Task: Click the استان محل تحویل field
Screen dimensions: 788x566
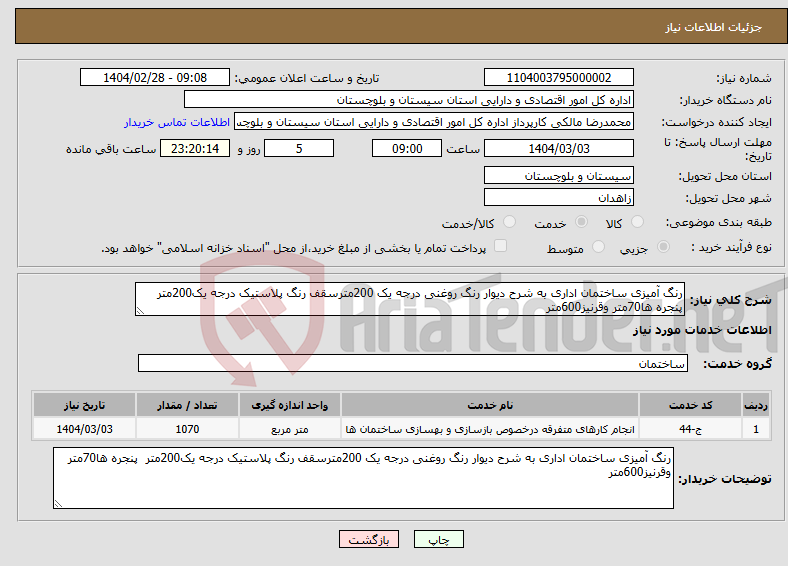Action: click(559, 175)
